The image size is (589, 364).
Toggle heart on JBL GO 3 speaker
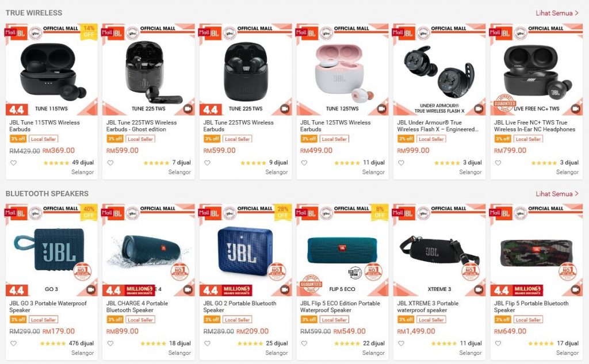pos(13,343)
